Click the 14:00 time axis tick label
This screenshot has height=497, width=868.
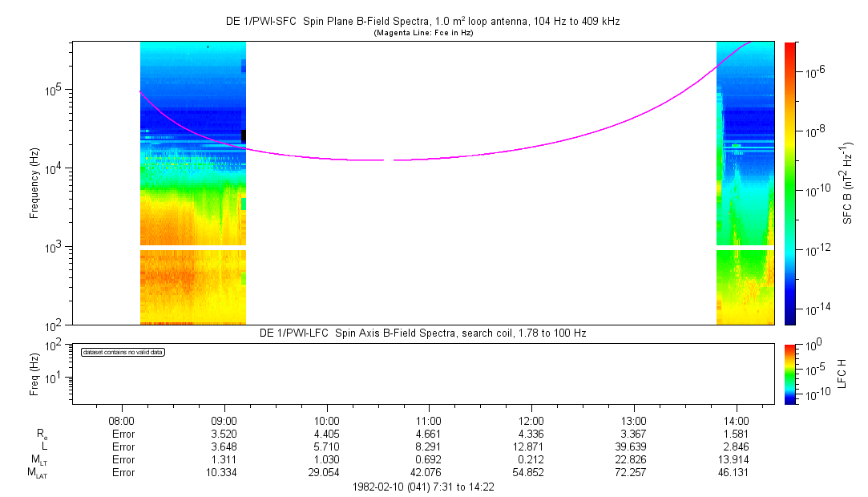click(x=737, y=420)
